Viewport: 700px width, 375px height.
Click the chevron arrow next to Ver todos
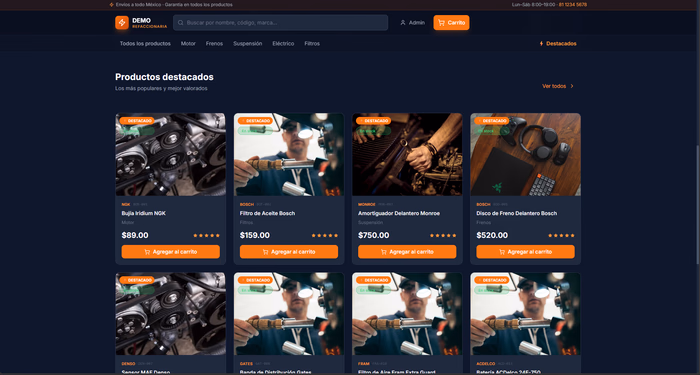tap(572, 86)
